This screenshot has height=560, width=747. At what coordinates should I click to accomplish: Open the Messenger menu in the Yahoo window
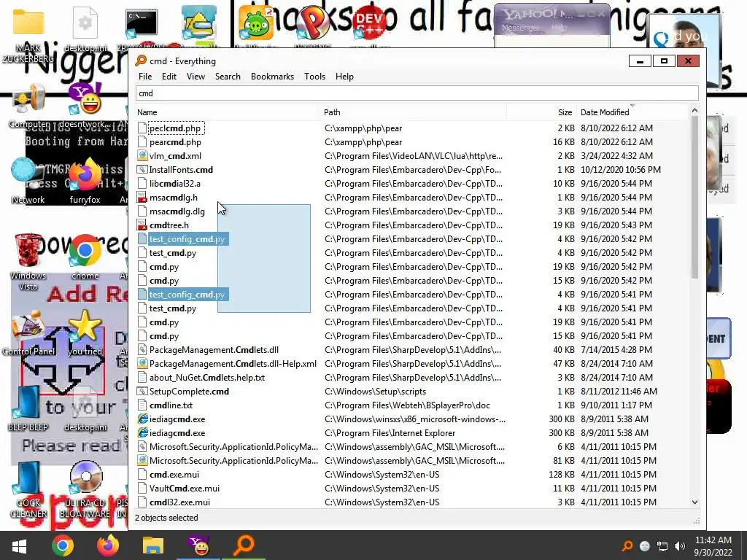(x=520, y=28)
